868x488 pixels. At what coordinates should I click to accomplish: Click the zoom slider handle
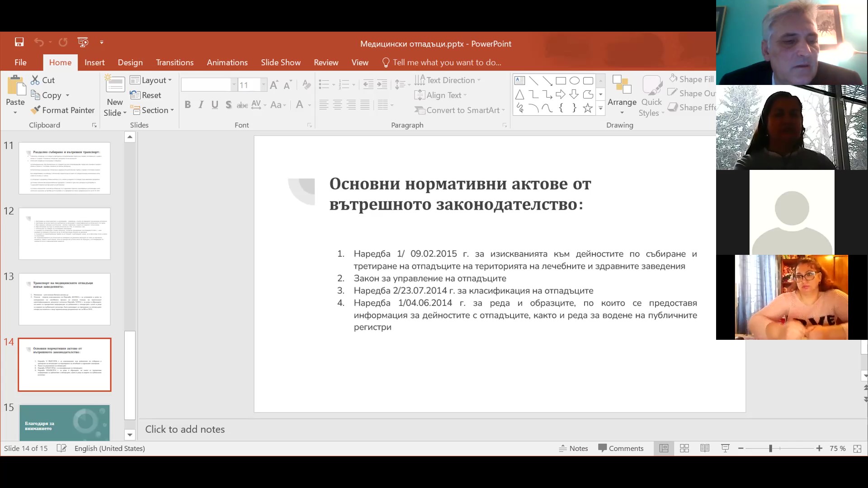pyautogui.click(x=770, y=448)
